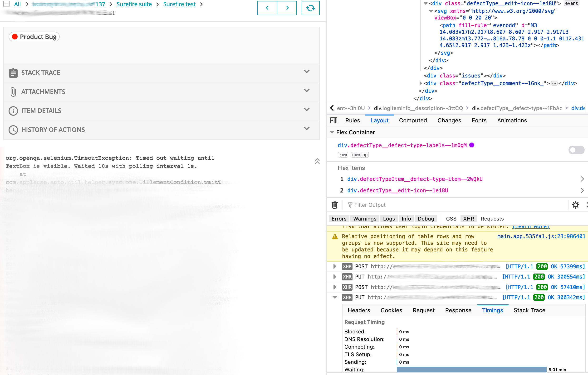
Task: Click the ellipsis badge in defectType__comment node
Action: point(554,83)
